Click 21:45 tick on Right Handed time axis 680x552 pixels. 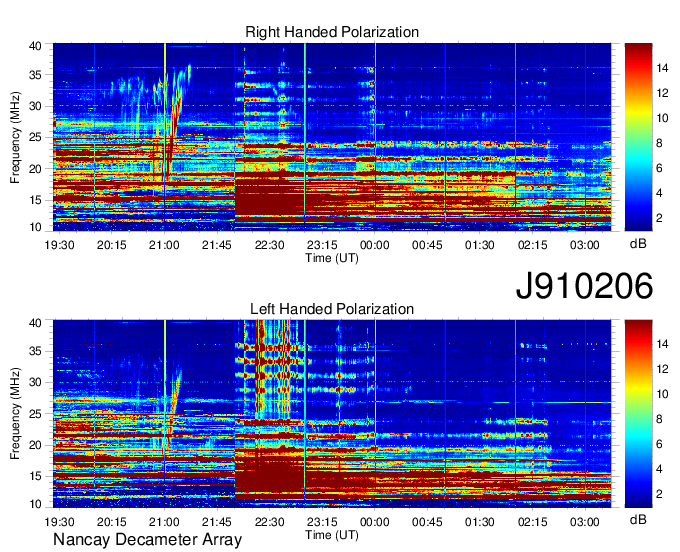coord(217,245)
